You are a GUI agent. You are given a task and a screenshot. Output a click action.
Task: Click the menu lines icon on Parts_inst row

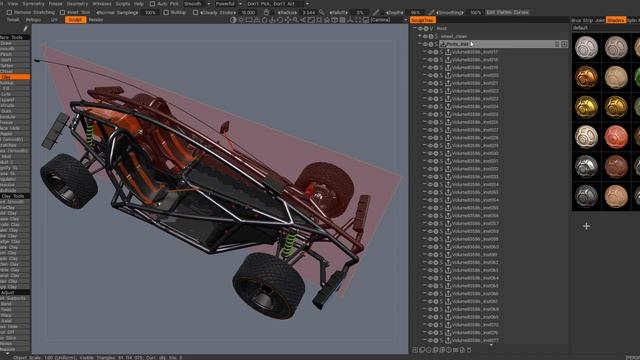[557, 44]
